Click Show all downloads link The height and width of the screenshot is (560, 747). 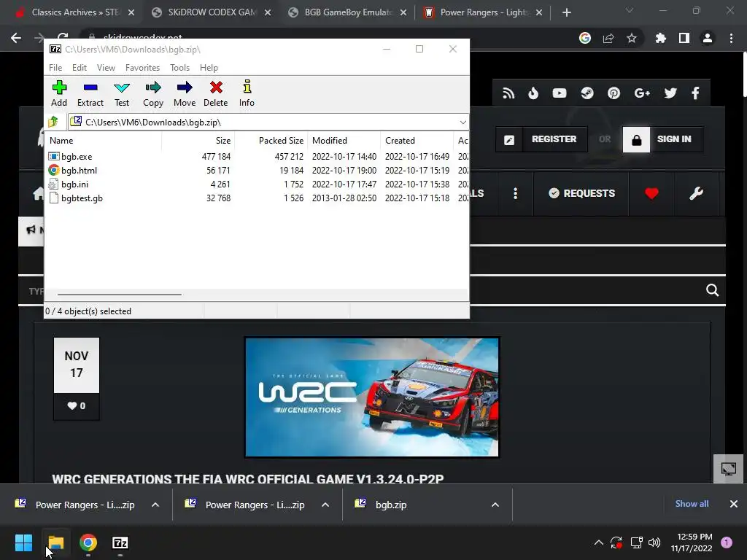click(692, 504)
